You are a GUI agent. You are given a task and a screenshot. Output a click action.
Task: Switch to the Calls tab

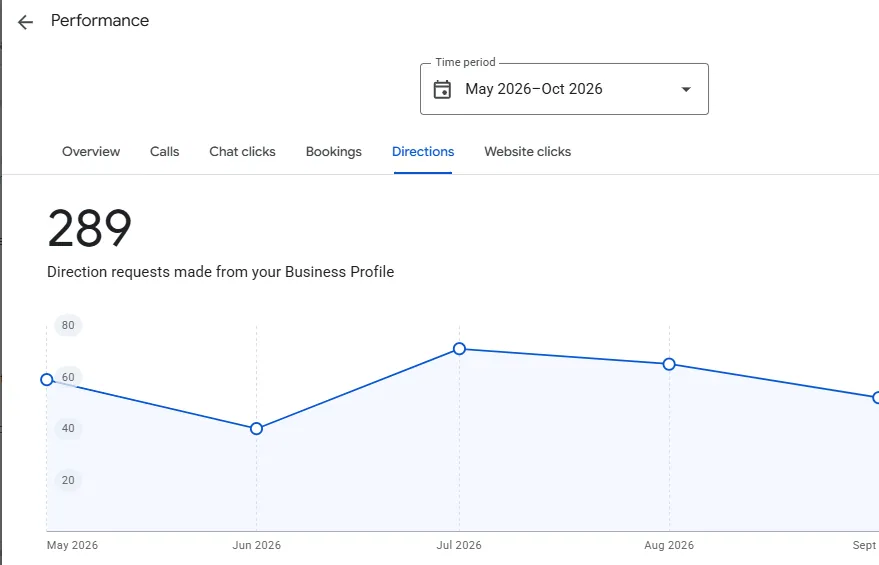pos(164,152)
